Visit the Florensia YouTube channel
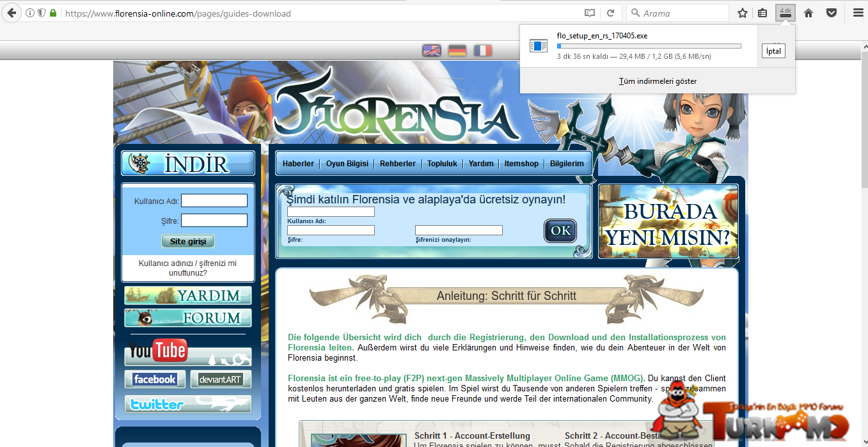 coord(188,352)
